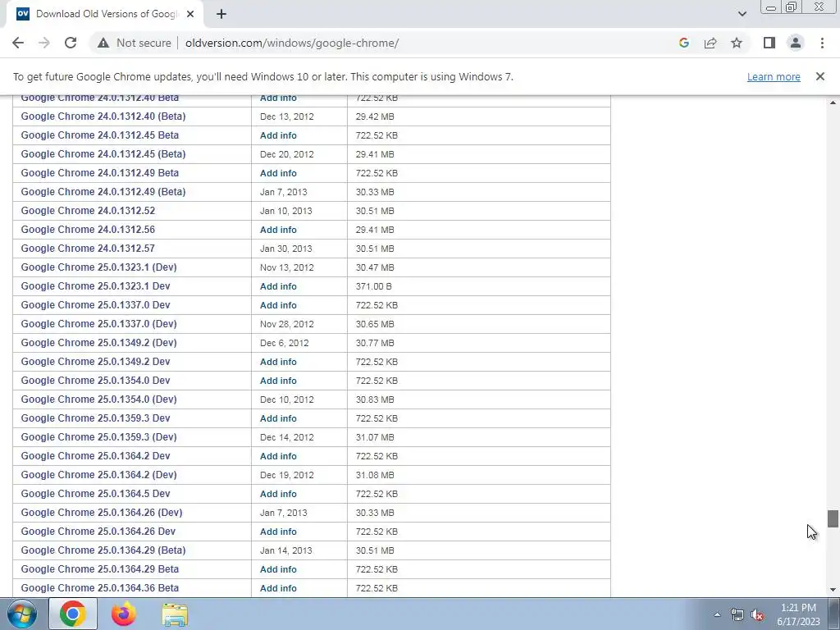840x630 pixels.
Task: Open Google Chrome 25.0.1349.2 (Dev) link
Action: (98, 342)
